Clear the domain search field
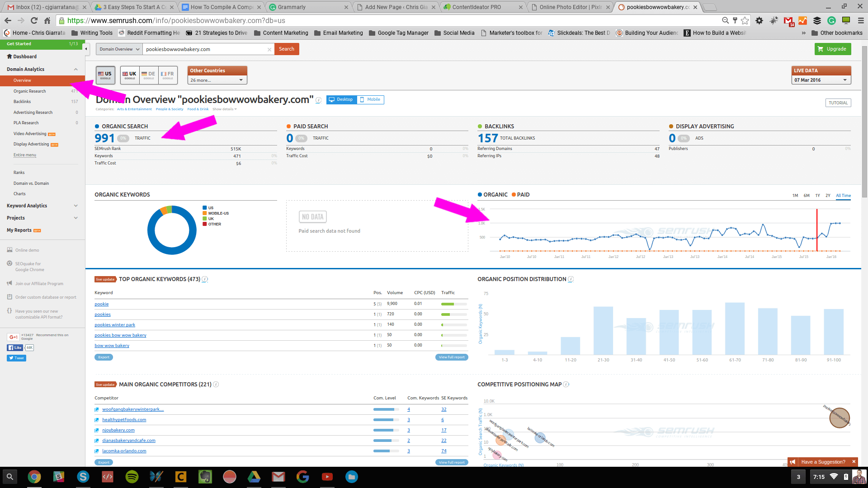Image resolution: width=868 pixels, height=488 pixels. [x=269, y=49]
